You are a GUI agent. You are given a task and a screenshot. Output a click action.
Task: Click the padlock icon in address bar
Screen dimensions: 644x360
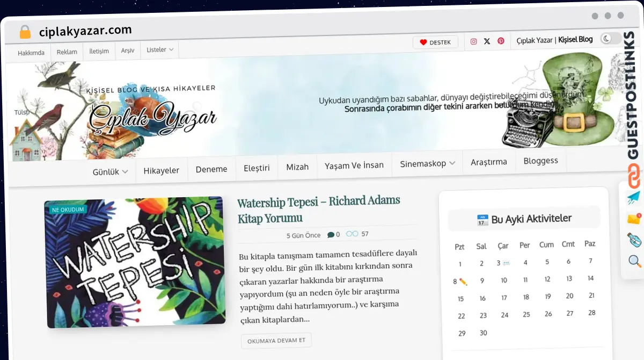tap(25, 32)
